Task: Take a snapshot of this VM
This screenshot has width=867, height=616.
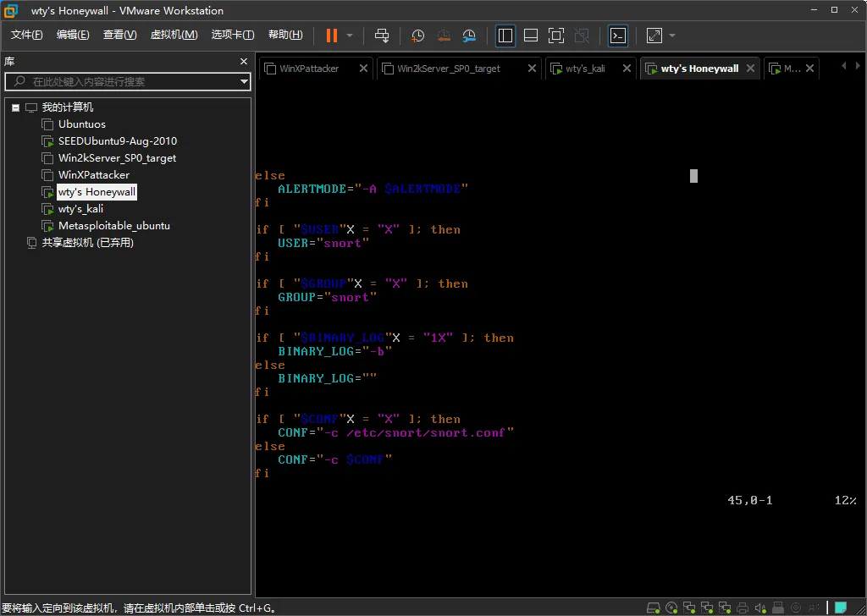Action: click(417, 35)
